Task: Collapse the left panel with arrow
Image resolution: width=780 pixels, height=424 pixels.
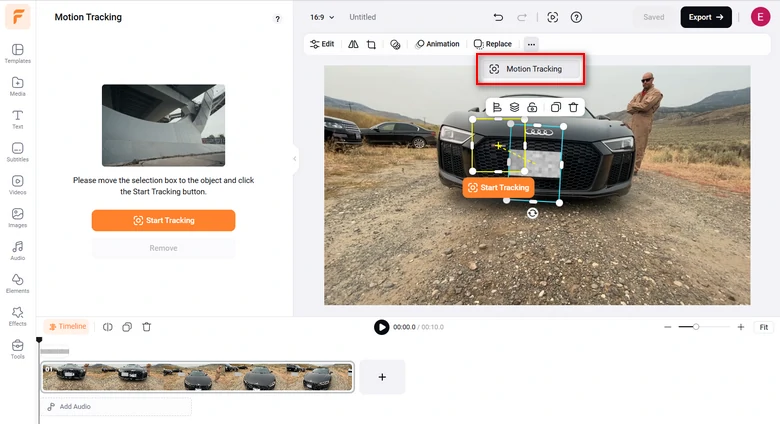Action: (x=294, y=159)
